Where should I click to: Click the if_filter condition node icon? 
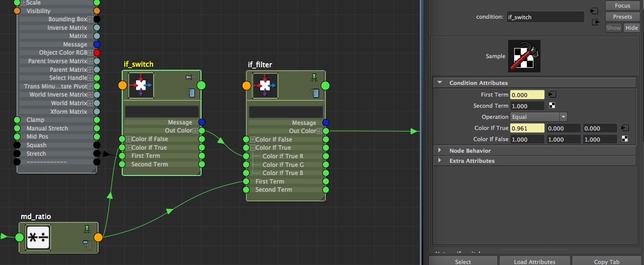(265, 85)
